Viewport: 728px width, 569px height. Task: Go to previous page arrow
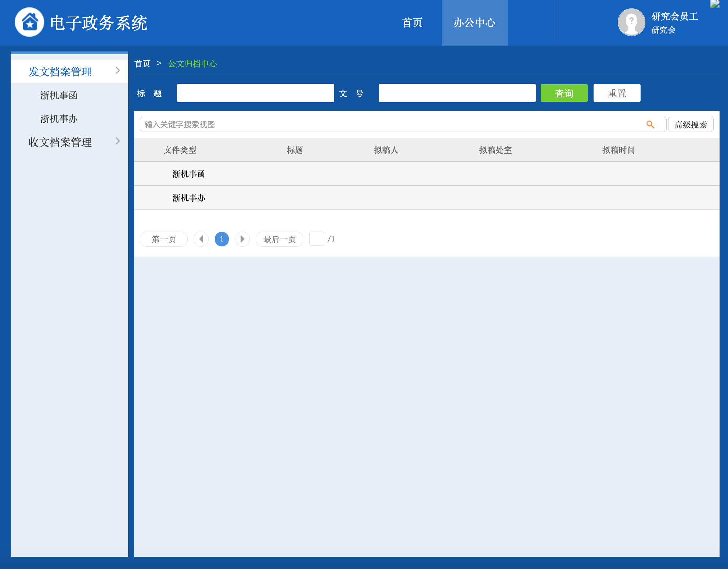coord(201,239)
